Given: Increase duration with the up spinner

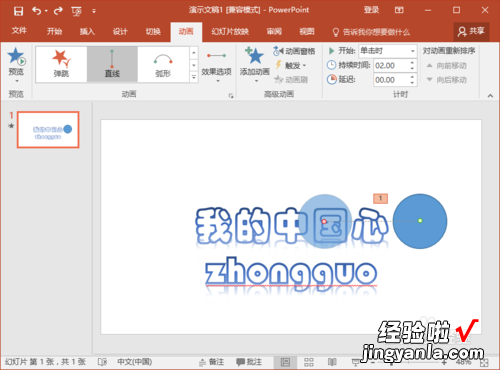Looking at the screenshot, I should coord(412,62).
